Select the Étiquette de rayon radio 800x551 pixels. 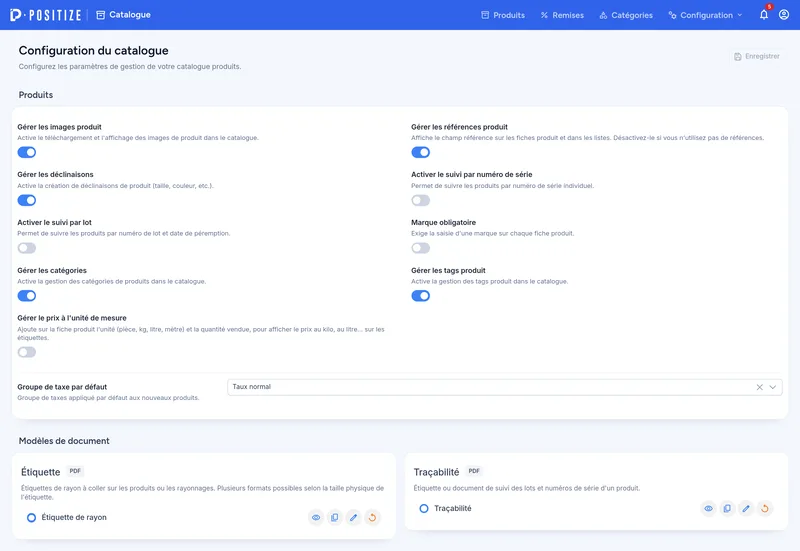click(x=31, y=517)
